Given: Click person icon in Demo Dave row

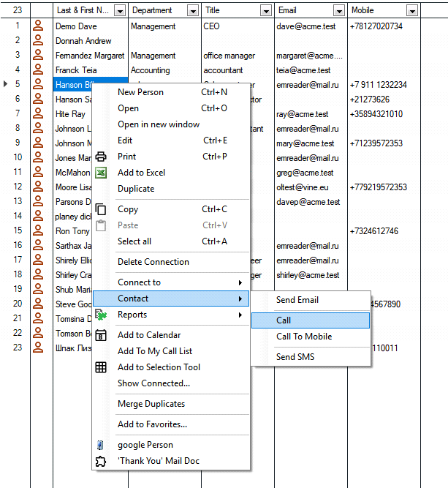Looking at the screenshot, I should (x=38, y=26).
